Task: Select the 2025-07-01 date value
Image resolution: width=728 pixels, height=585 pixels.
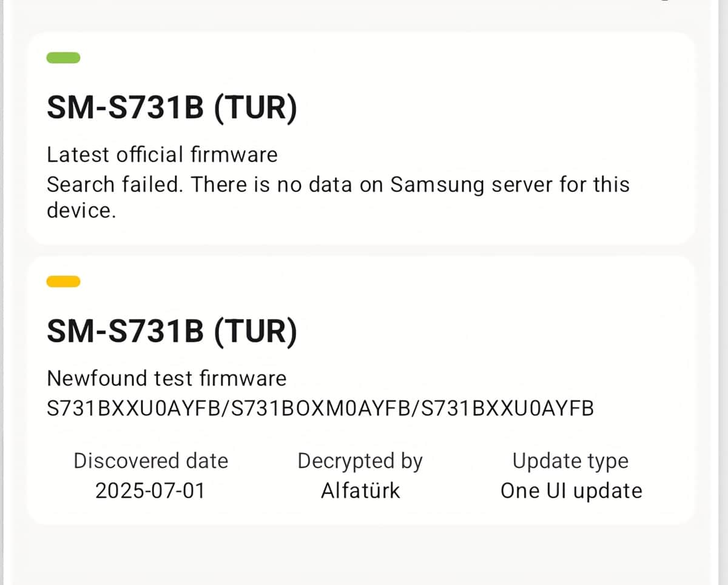Action: (x=150, y=490)
